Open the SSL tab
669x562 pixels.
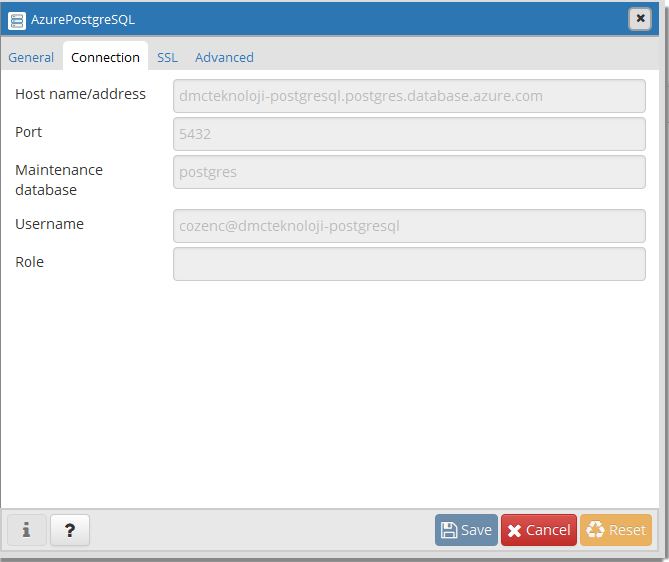click(x=167, y=57)
